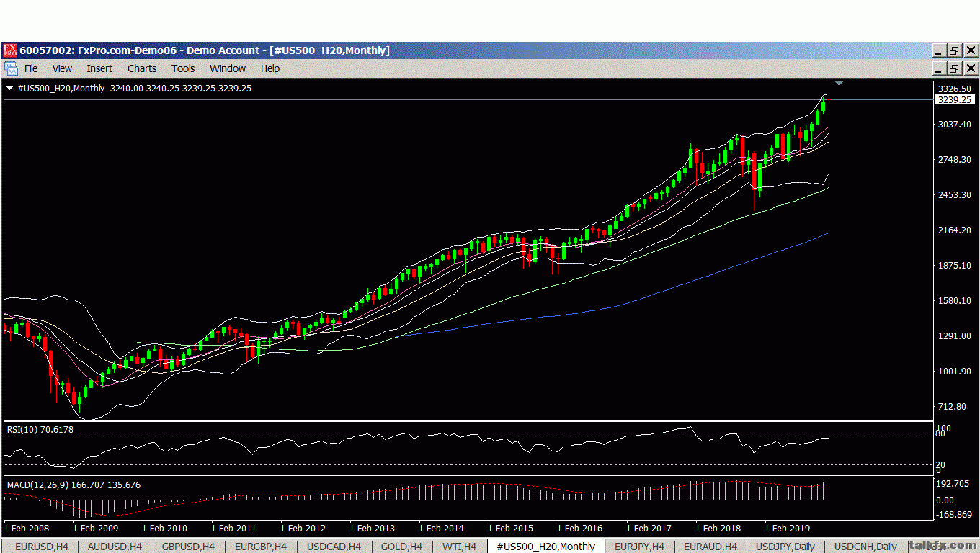Open the Insert menu
980x553 pixels.
[x=99, y=68]
